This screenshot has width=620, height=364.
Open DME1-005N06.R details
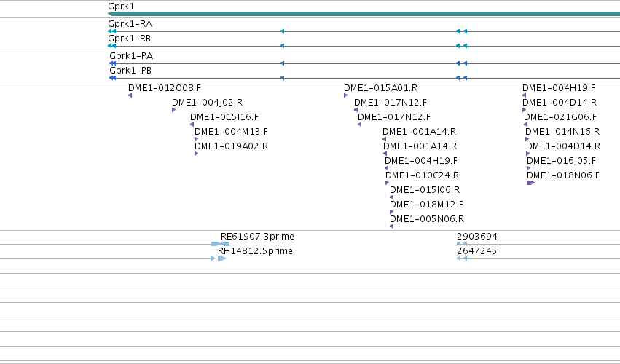427,219
